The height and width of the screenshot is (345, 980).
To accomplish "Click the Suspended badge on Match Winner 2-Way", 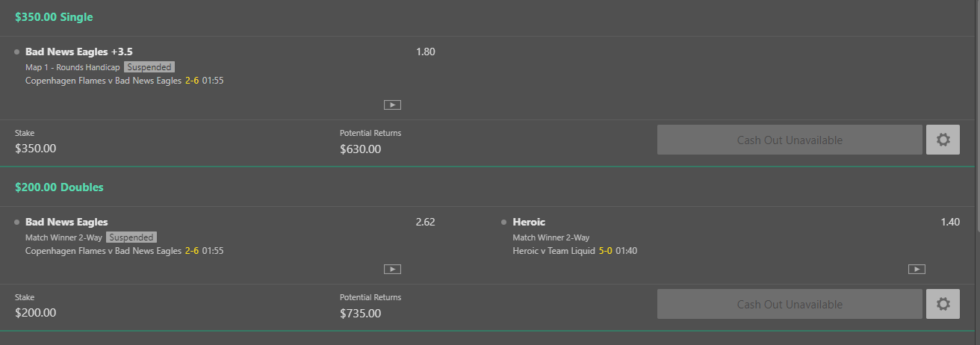I will 131,237.
